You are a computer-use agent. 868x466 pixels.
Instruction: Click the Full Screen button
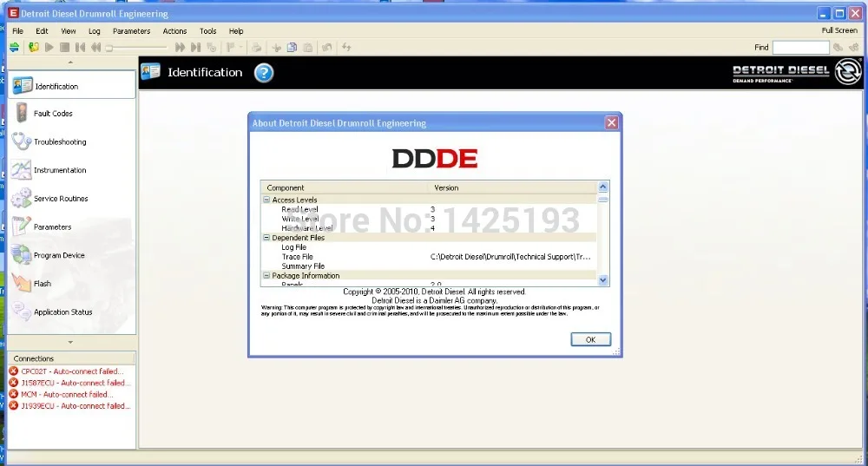839,30
